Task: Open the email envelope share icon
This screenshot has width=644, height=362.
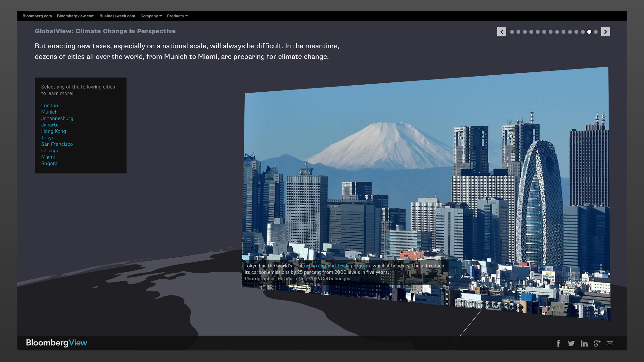Action: 610,343
